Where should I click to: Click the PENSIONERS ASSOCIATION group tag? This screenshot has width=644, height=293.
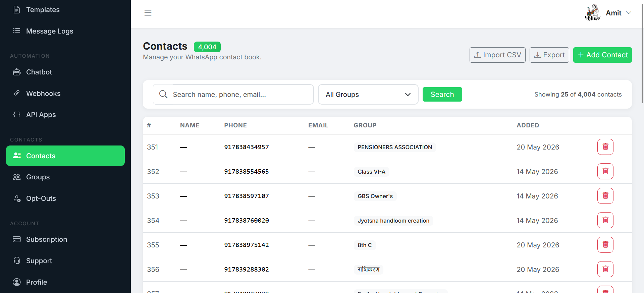395,147
